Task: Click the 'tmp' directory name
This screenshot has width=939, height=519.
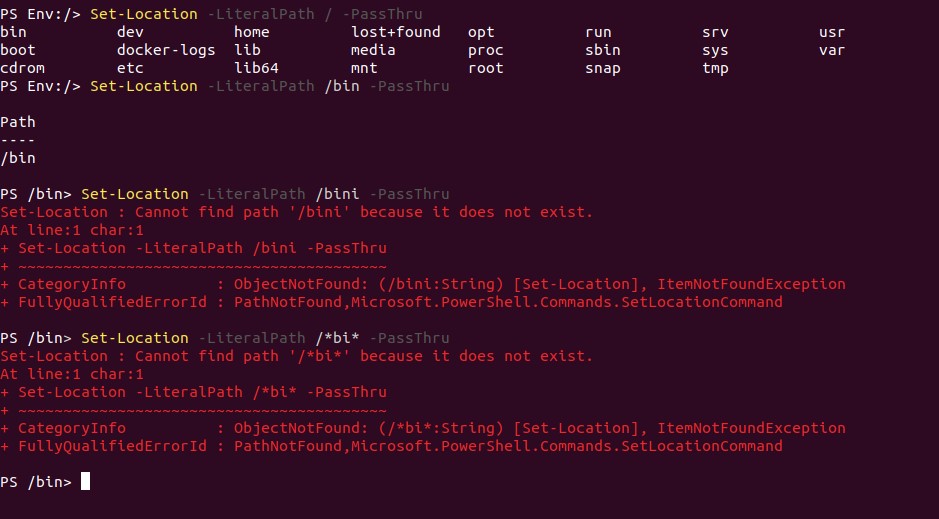Action: pos(715,68)
